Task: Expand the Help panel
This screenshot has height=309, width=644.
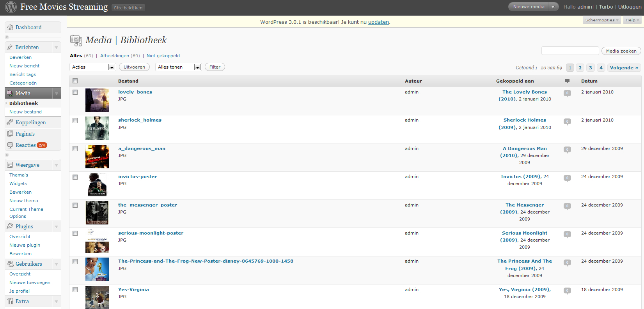Action: (x=632, y=20)
